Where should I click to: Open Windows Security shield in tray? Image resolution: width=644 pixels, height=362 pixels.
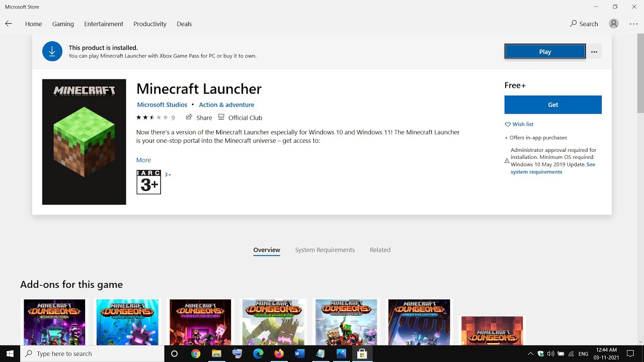(x=540, y=353)
